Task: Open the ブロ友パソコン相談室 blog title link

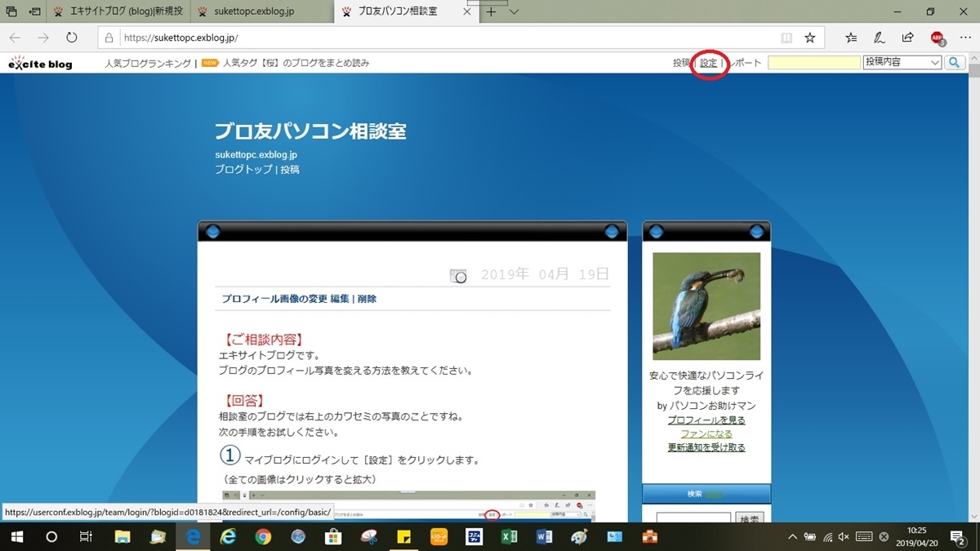Action: tap(310, 131)
